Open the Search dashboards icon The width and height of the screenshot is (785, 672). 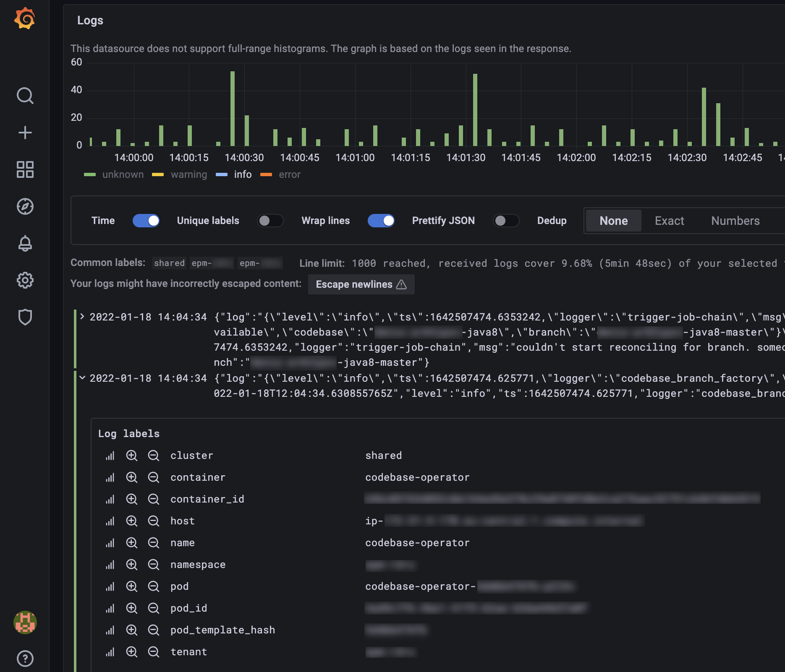(x=25, y=96)
